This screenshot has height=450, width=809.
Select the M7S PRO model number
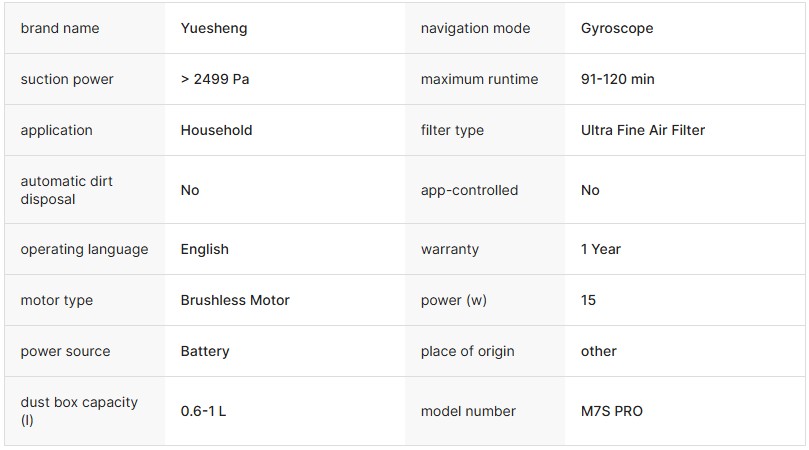612,411
